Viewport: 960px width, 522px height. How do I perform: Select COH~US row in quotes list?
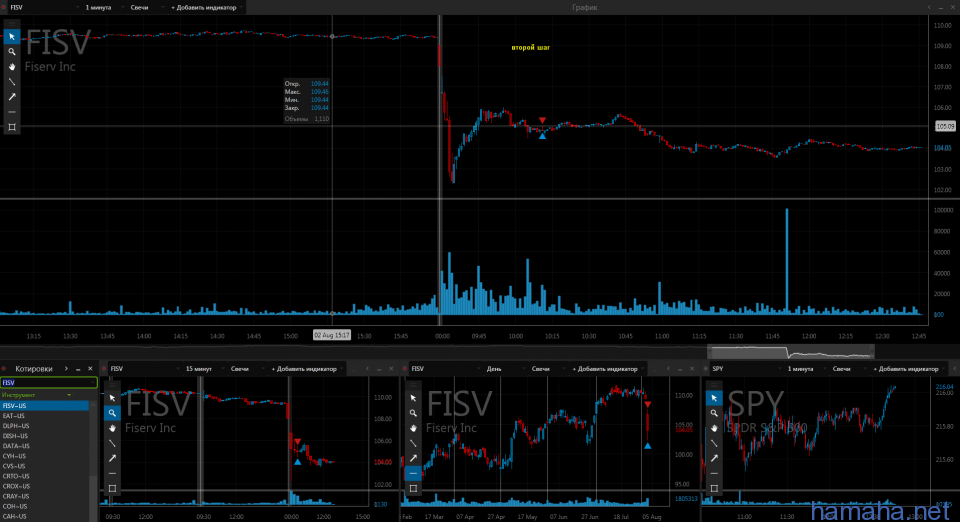45,507
